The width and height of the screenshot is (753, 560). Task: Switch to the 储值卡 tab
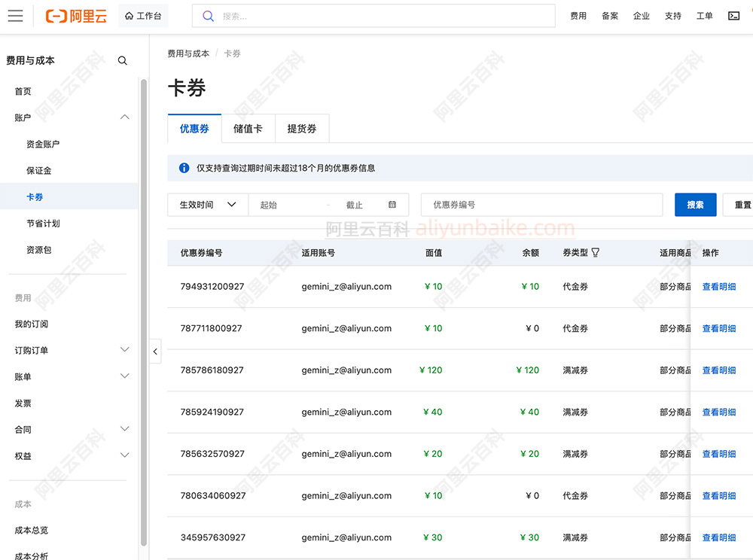[248, 129]
